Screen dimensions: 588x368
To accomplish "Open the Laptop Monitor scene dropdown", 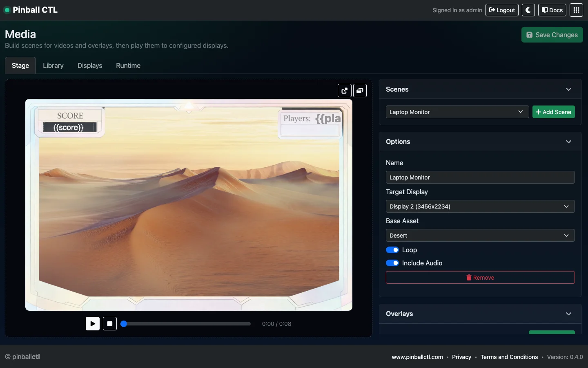I will [457, 112].
